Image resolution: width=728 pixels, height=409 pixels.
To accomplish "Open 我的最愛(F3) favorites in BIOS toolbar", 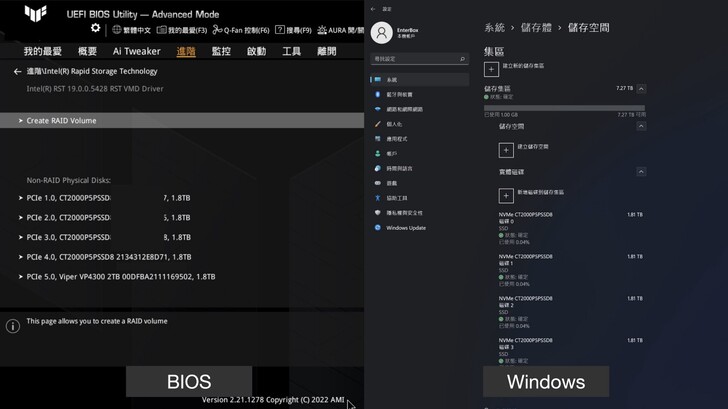I will tap(182, 30).
